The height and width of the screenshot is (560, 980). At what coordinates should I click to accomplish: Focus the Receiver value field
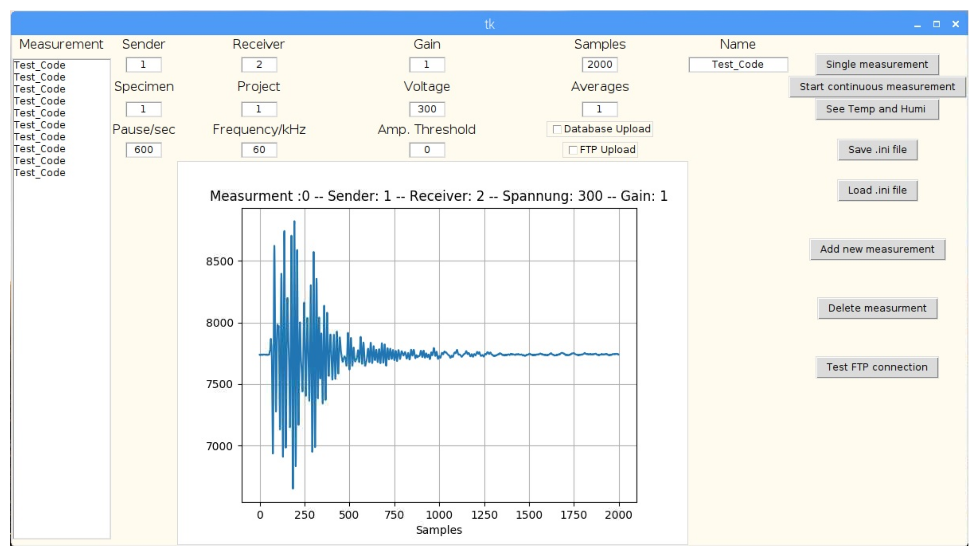point(259,65)
